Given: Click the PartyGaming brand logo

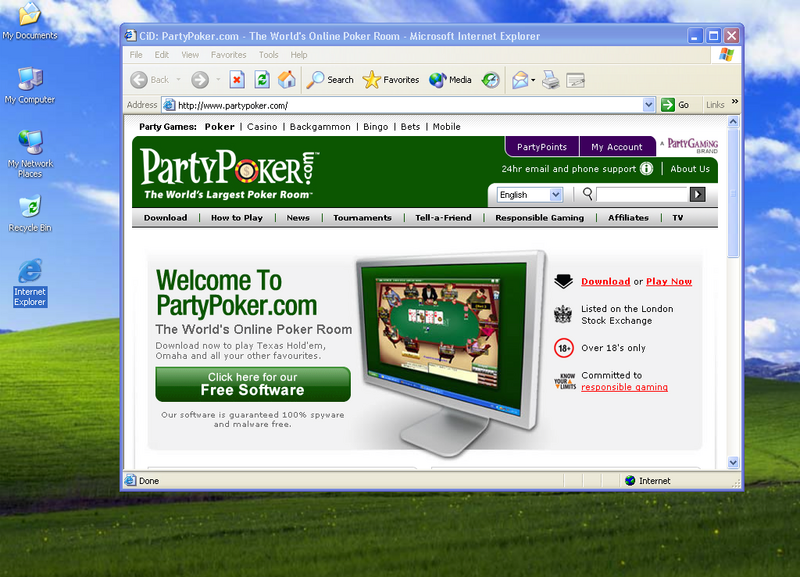Looking at the screenshot, I should [x=689, y=145].
